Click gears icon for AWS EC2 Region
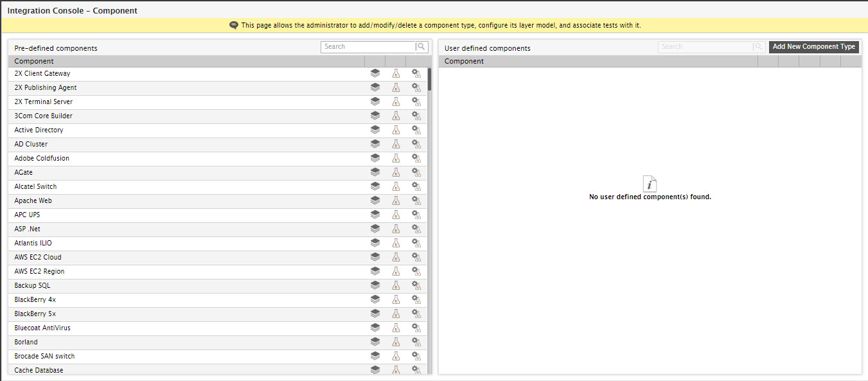Image resolution: width=868 pixels, height=381 pixels. [x=416, y=271]
